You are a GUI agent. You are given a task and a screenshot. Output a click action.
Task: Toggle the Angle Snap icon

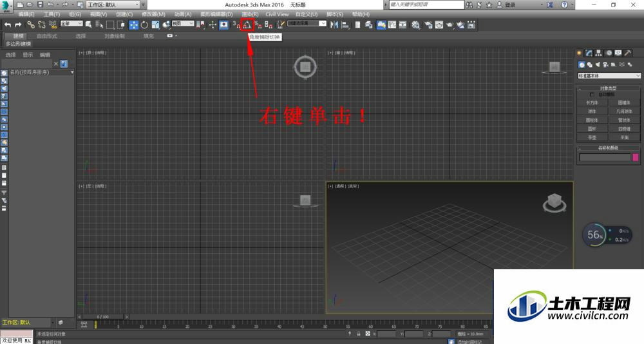coord(247,24)
